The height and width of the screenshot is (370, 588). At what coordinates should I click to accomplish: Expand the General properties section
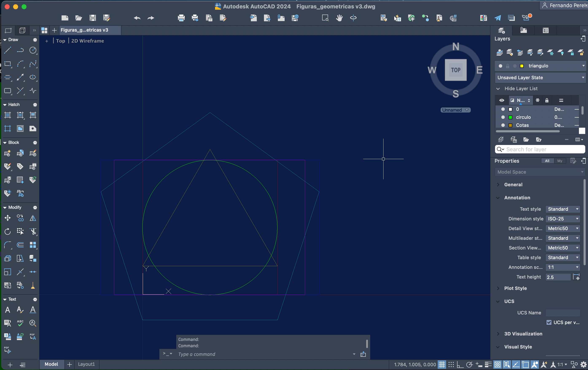498,185
